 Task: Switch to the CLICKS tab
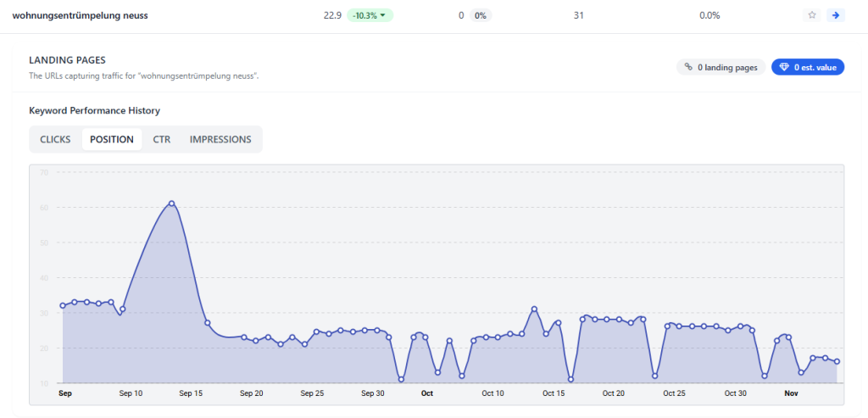click(x=55, y=139)
